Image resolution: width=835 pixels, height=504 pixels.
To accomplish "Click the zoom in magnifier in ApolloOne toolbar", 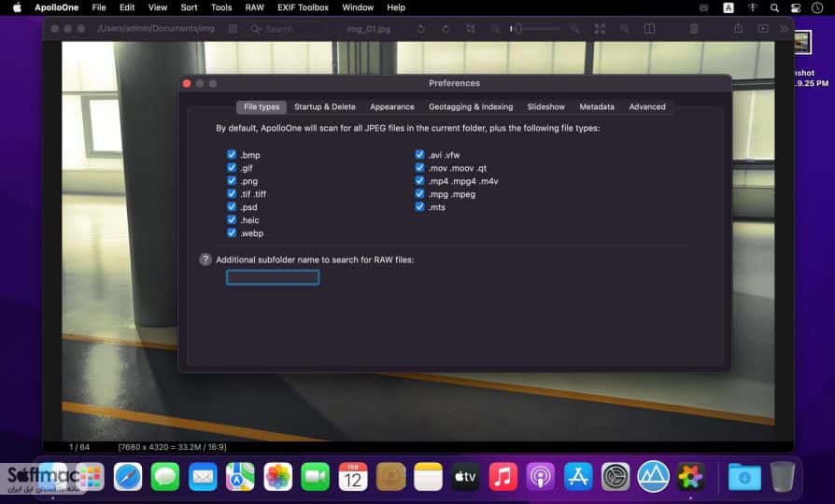I will [574, 29].
